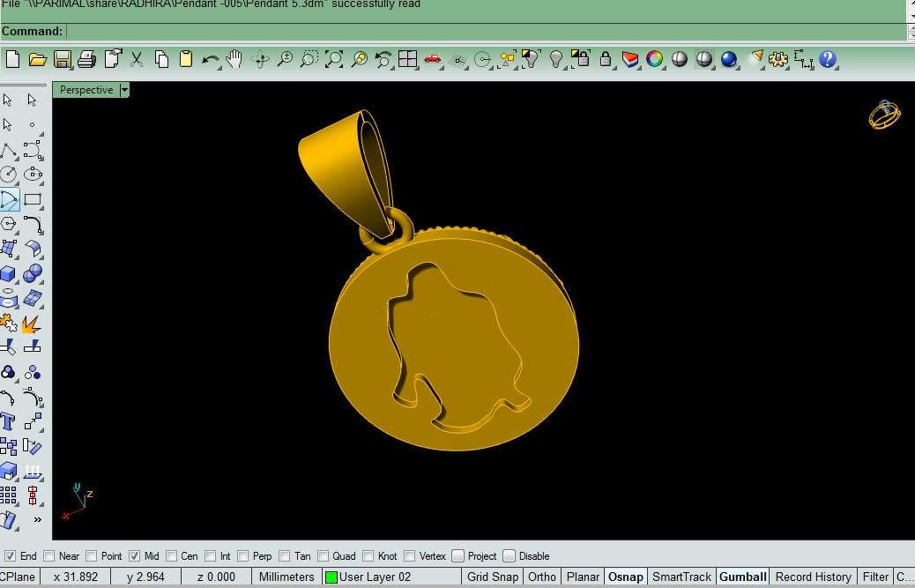Click the Zoom Extents icon
This screenshot has width=915, height=588.
point(334,59)
